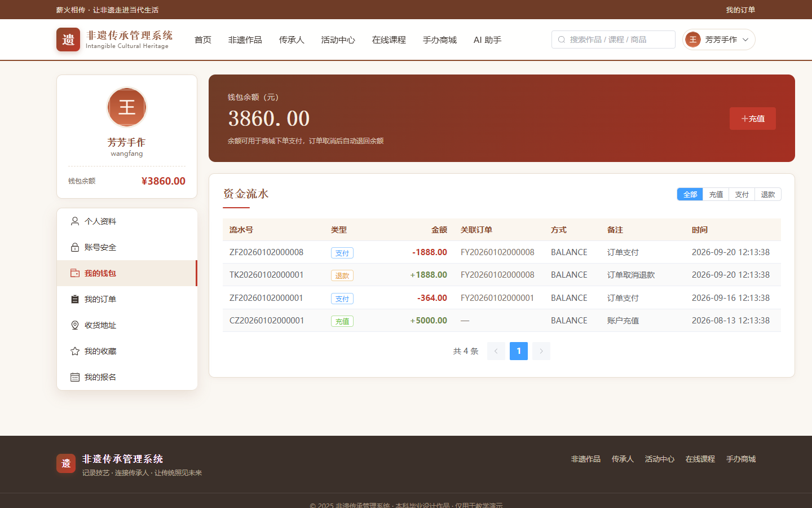Click the 我的订单 clipboard icon
812x508 pixels.
75,299
